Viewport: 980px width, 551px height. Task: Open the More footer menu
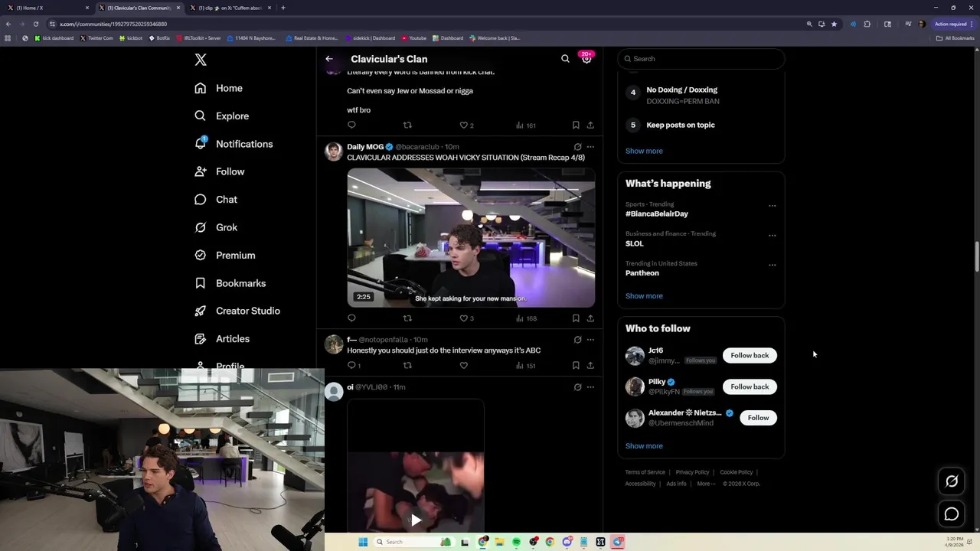coord(706,484)
